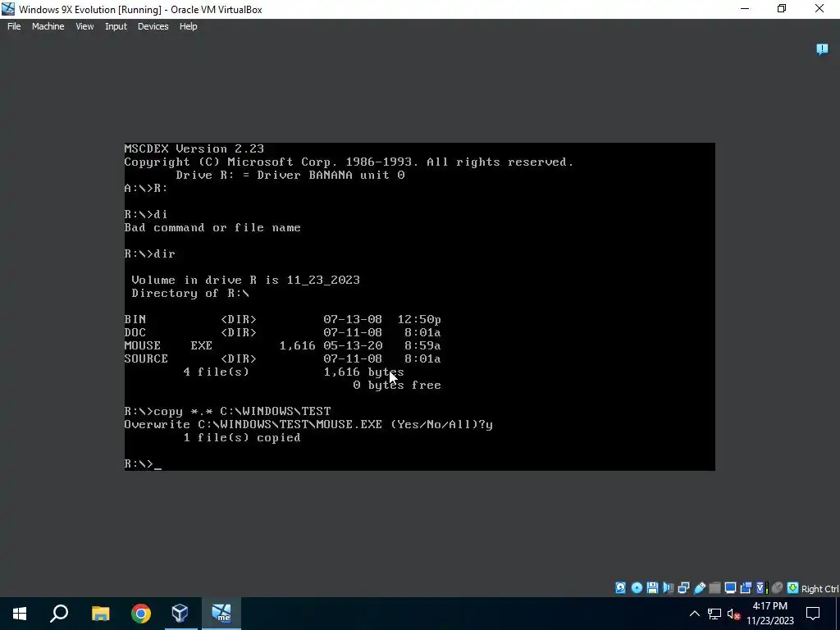Click the hard disk activity indicator icon
Image resolution: width=840 pixels, height=630 pixels.
620,587
